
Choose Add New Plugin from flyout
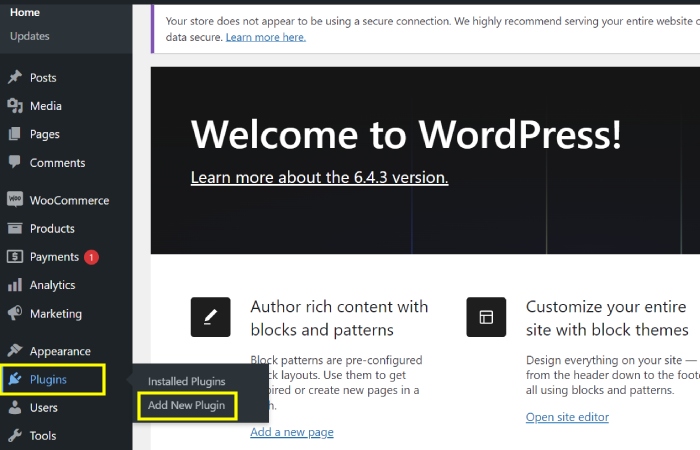[x=187, y=405]
